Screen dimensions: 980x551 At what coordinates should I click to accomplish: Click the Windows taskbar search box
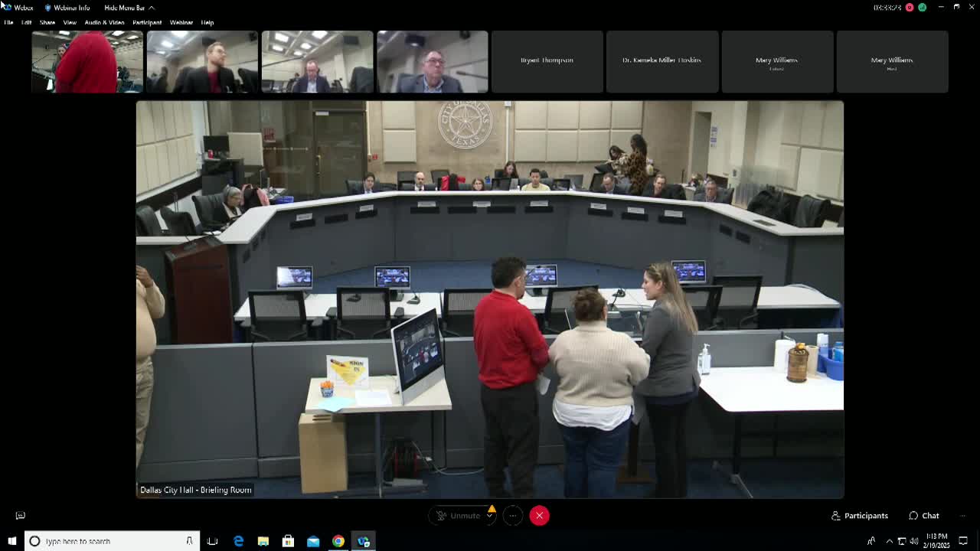112,541
